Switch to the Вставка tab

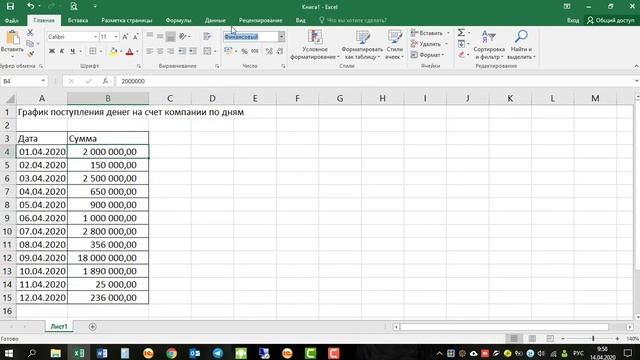click(78, 20)
